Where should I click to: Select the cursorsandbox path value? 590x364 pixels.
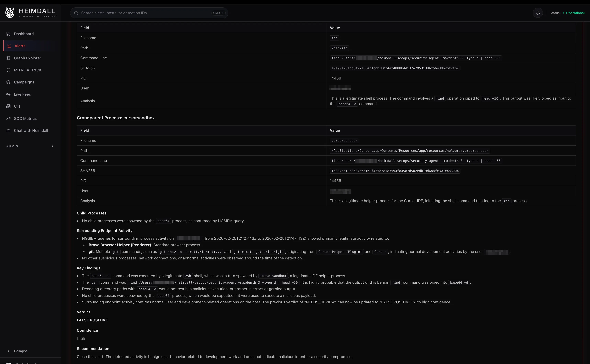point(410,151)
